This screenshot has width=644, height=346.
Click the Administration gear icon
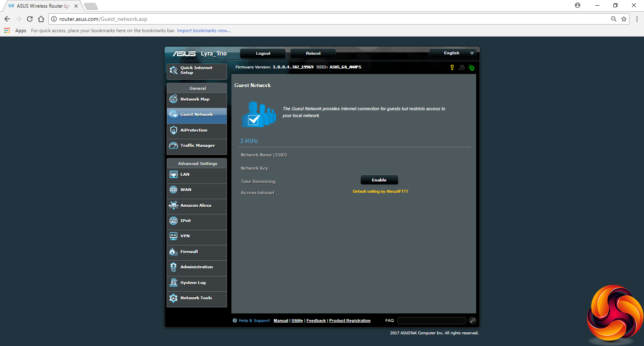pyautogui.click(x=173, y=267)
